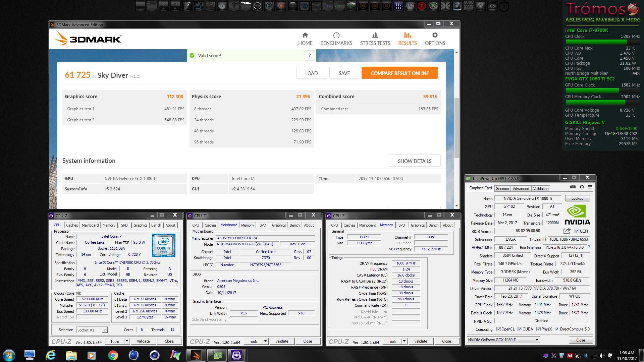Click the red T icon in the top dock
644x362 pixels.
point(422,6)
